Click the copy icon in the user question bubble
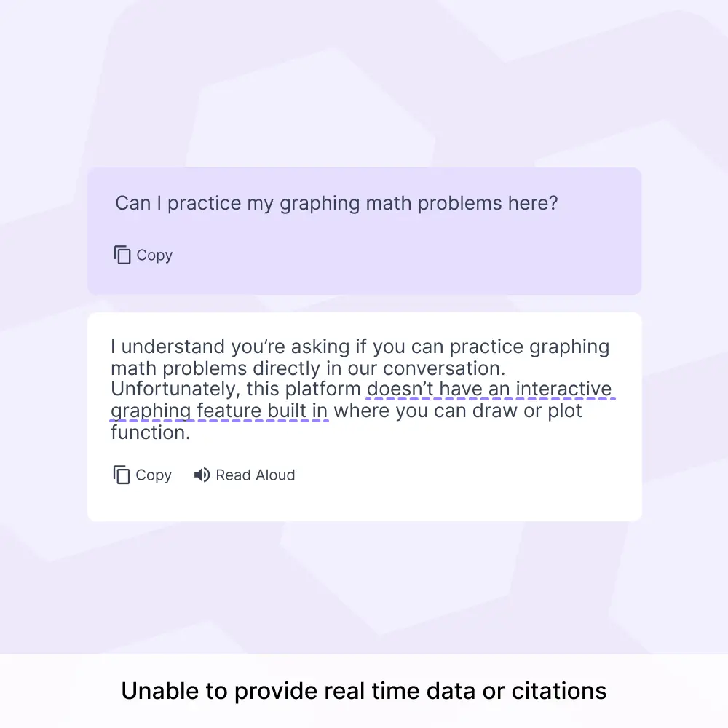The height and width of the screenshot is (728, 728). (122, 255)
